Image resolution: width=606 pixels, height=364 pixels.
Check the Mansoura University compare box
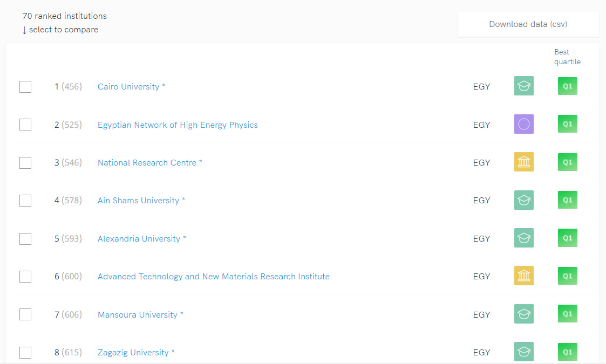point(25,314)
